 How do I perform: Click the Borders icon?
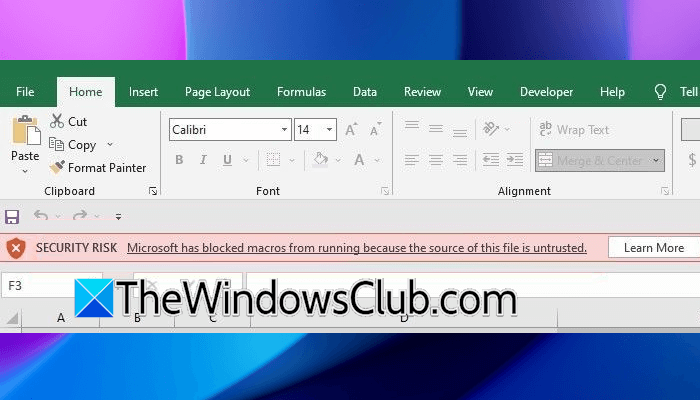pos(273,159)
